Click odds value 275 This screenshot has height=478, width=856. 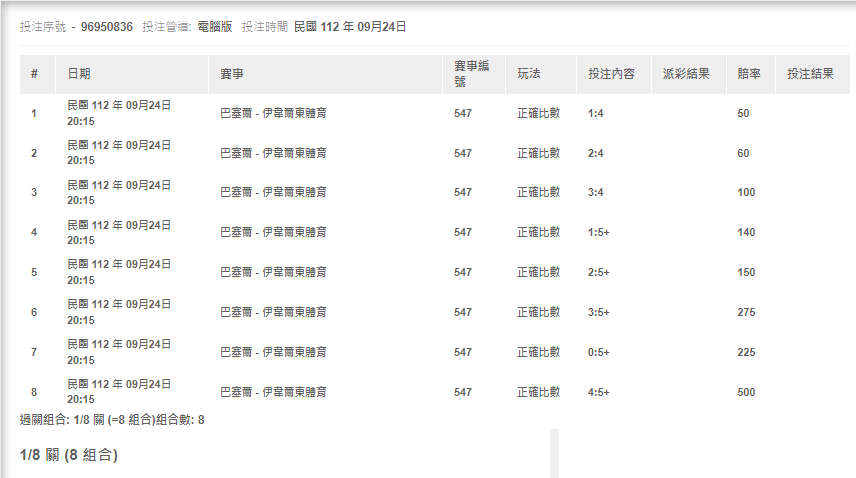click(746, 312)
